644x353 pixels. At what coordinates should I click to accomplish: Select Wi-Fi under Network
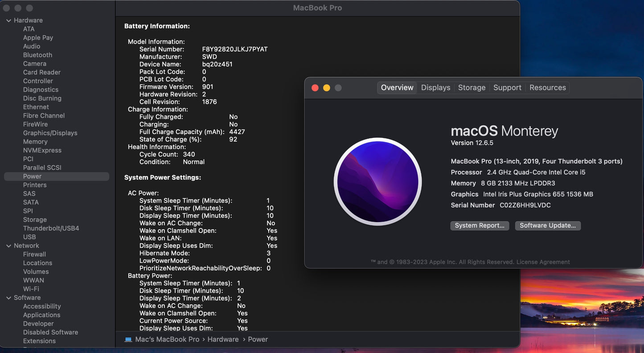(x=31, y=289)
